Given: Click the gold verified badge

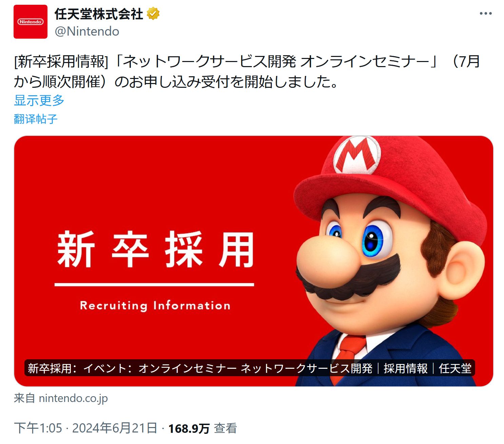Looking at the screenshot, I should [153, 14].
